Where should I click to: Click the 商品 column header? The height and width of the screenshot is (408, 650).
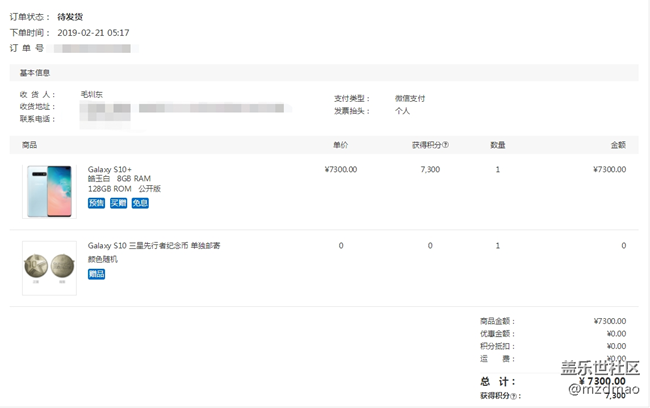pyautogui.click(x=29, y=145)
